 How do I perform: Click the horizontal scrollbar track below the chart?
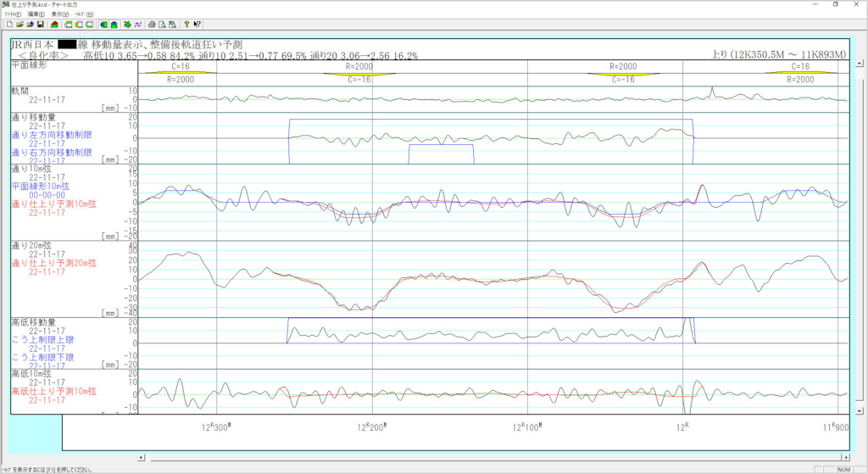click(x=492, y=457)
